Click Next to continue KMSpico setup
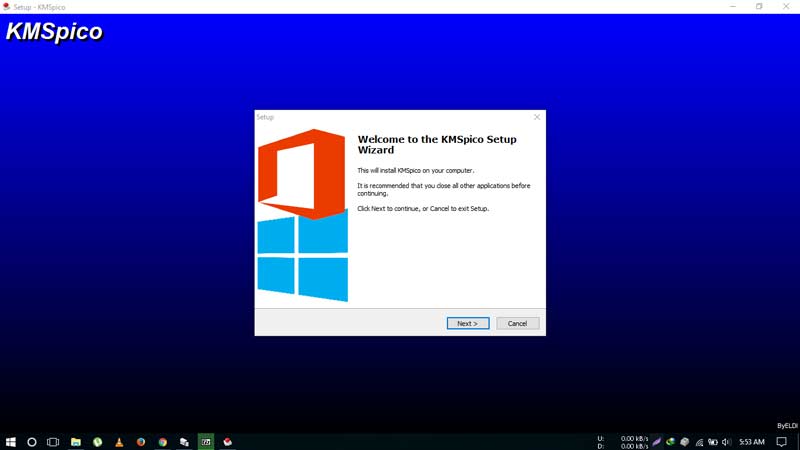 click(468, 323)
